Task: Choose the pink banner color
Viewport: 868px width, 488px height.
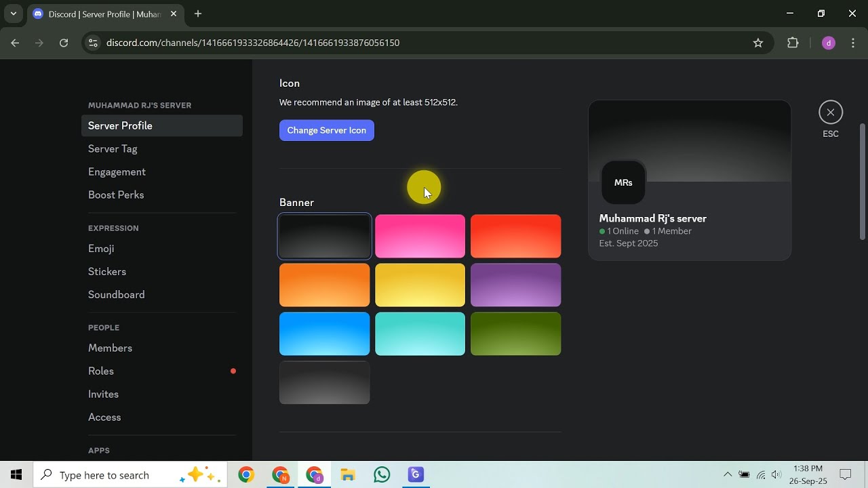Action: click(420, 237)
